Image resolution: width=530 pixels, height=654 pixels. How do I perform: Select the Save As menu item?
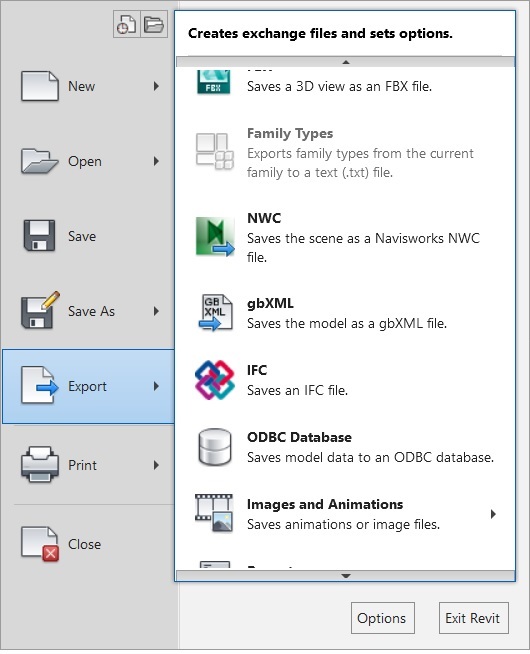coord(88,311)
